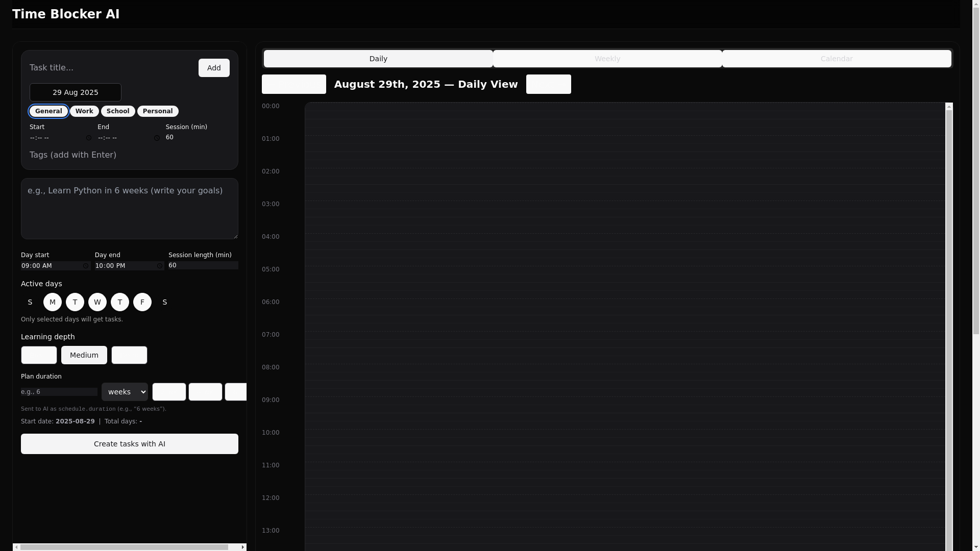Click the task End time field
Screen dimensions: 980x551
129,138
